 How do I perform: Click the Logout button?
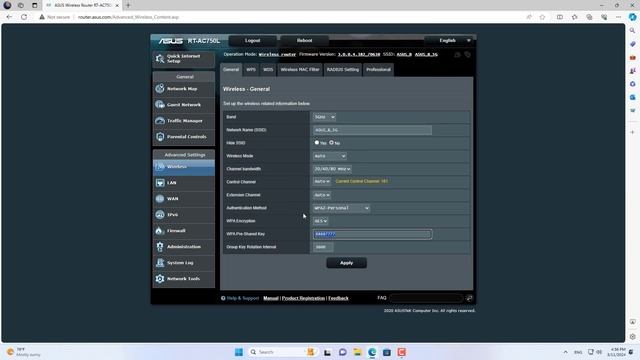(x=252, y=40)
